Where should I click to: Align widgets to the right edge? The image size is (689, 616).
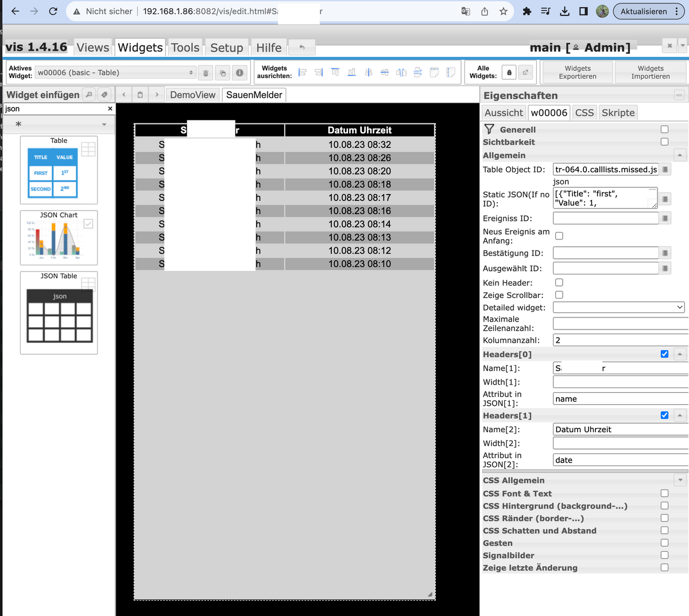[x=319, y=72]
